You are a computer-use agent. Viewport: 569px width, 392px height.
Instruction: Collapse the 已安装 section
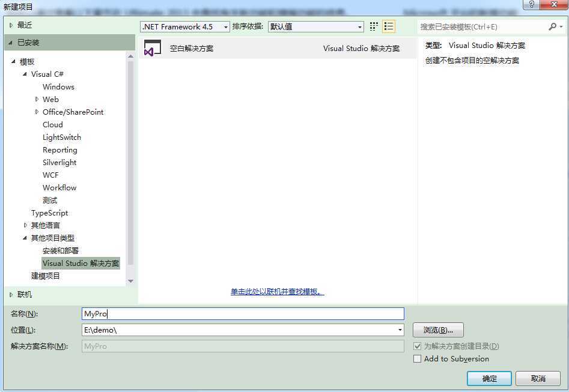[x=11, y=43]
